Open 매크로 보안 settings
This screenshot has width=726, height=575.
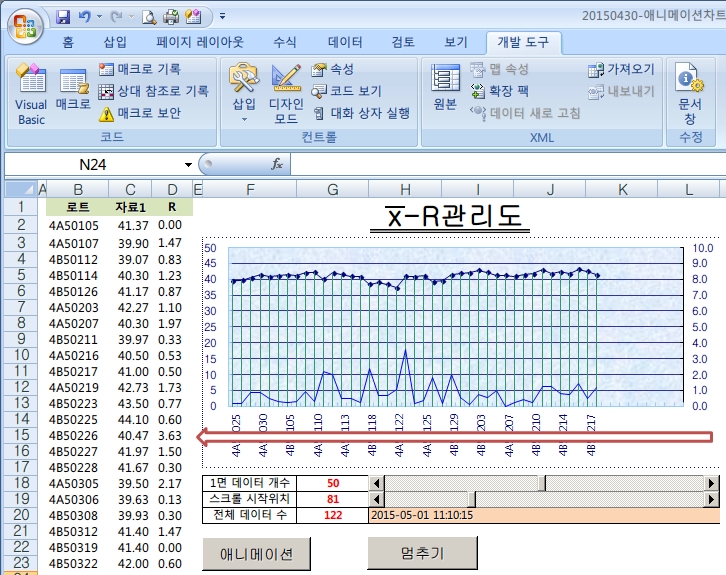(140, 113)
